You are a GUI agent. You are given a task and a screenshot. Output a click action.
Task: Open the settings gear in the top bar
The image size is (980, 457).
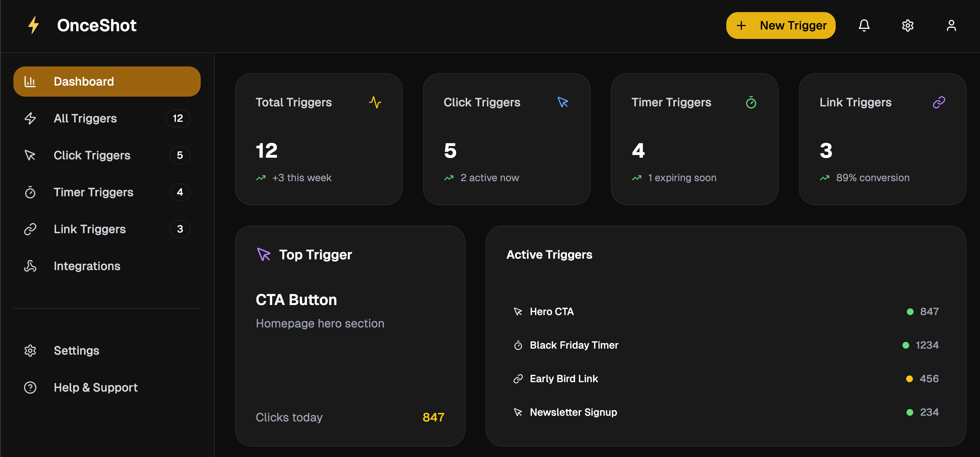908,25
